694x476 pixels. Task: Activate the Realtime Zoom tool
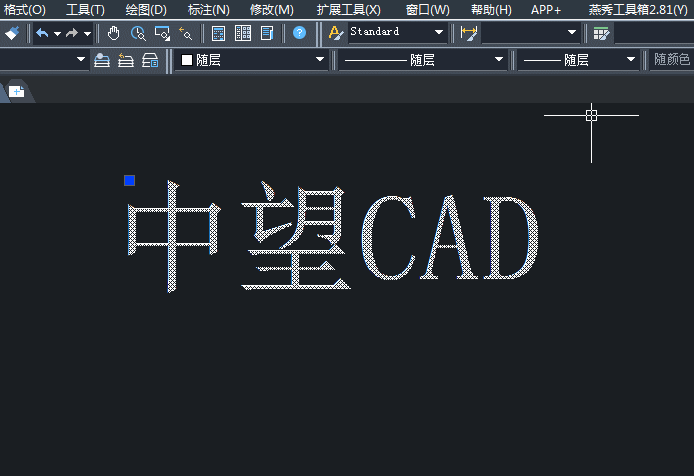(x=138, y=33)
